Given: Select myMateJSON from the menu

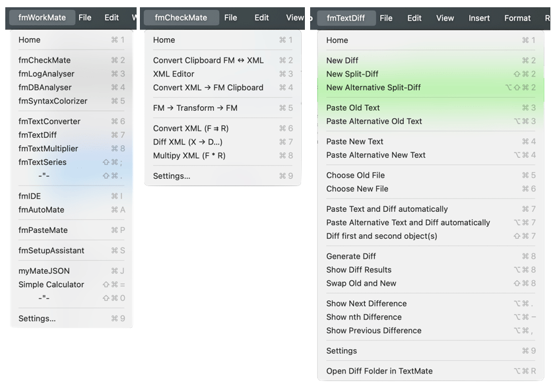Looking at the screenshot, I should 44,271.
